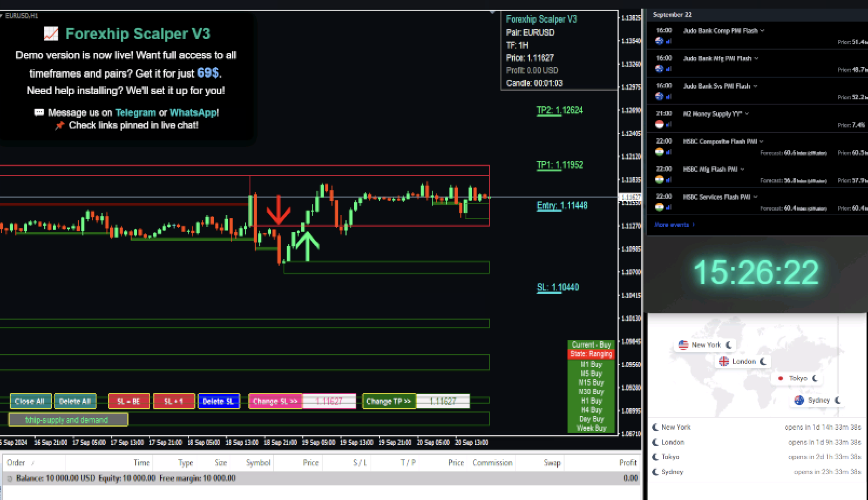Click the Change TP >> button
This screenshot has width=868, height=500.
[x=389, y=401]
